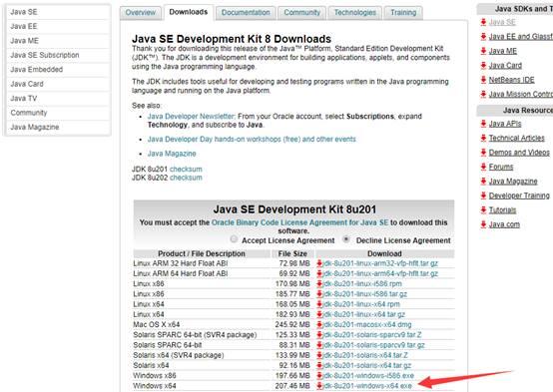
Task: Open the Training tab
Action: pyautogui.click(x=403, y=13)
